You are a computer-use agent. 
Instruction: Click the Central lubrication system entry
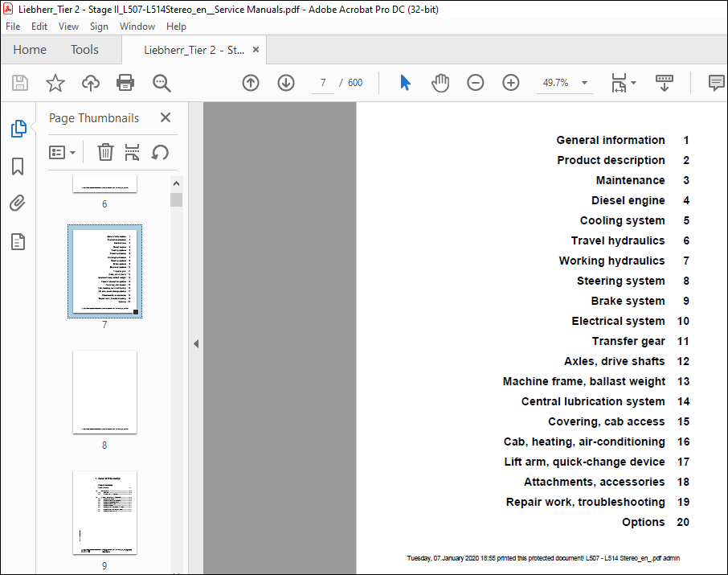[593, 401]
